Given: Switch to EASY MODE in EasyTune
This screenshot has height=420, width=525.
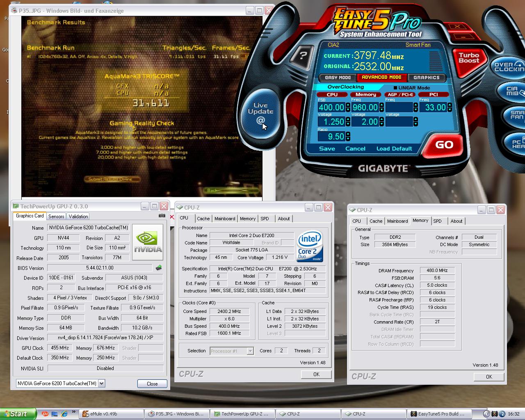Looking at the screenshot, I should pos(338,78).
